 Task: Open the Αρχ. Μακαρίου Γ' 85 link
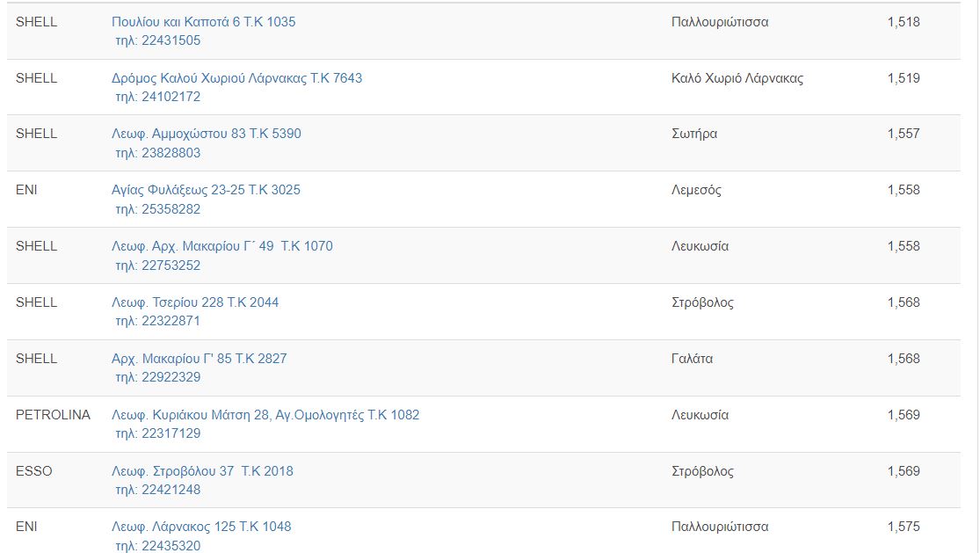click(x=199, y=359)
